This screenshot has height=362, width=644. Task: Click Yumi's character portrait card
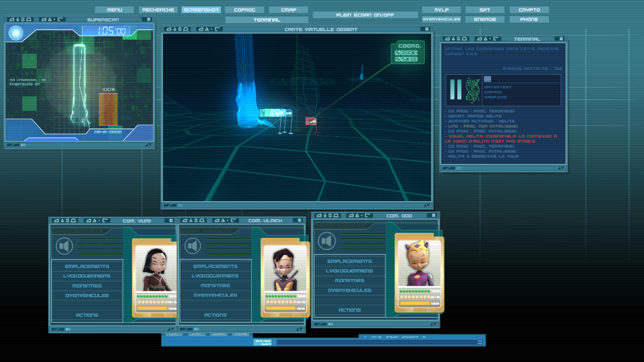pos(155,277)
